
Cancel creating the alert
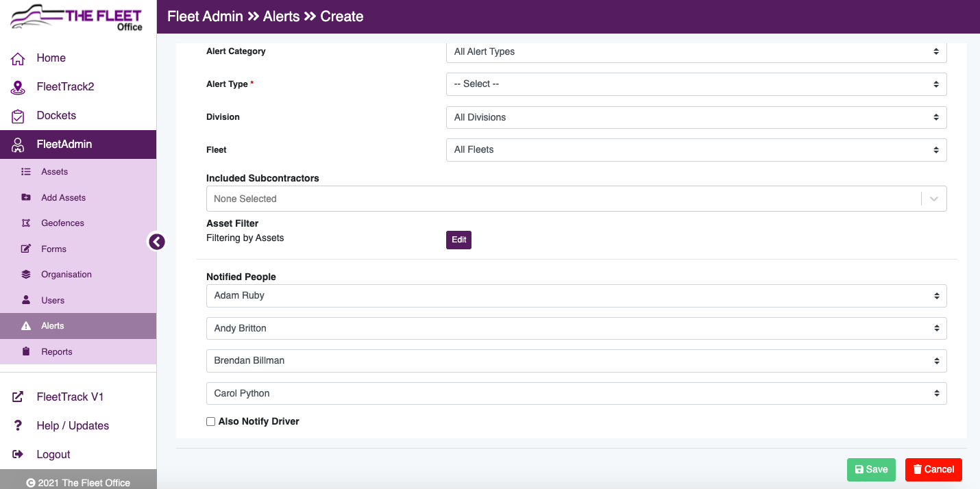933,470
